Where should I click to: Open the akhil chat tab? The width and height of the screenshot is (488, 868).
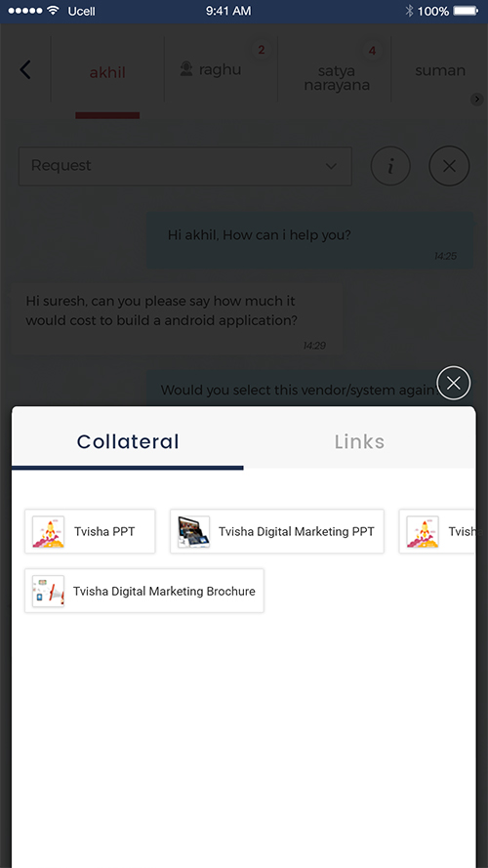(108, 72)
